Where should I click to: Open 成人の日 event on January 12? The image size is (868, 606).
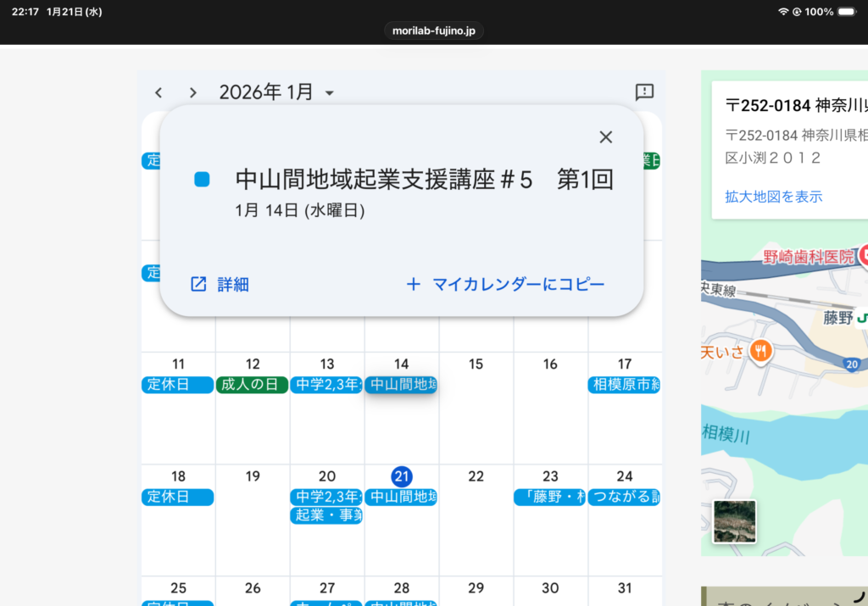[253, 385]
